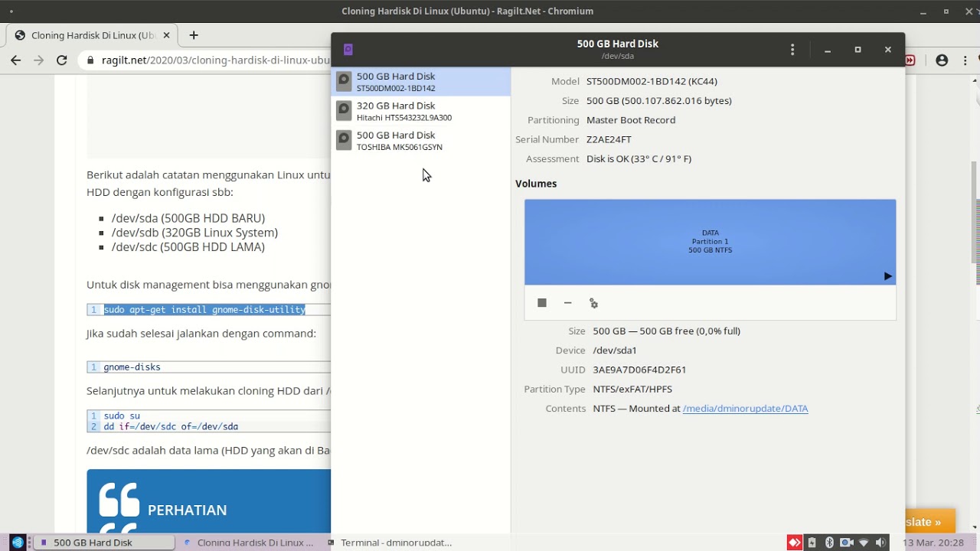Click the PERHATIAN quote heading
980x551 pixels.
click(x=187, y=510)
